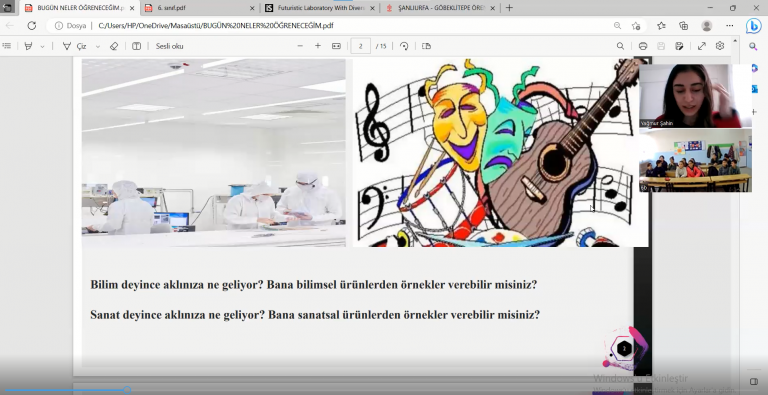Rotate the PDF page
The width and height of the screenshot is (768, 395).
coord(404,46)
